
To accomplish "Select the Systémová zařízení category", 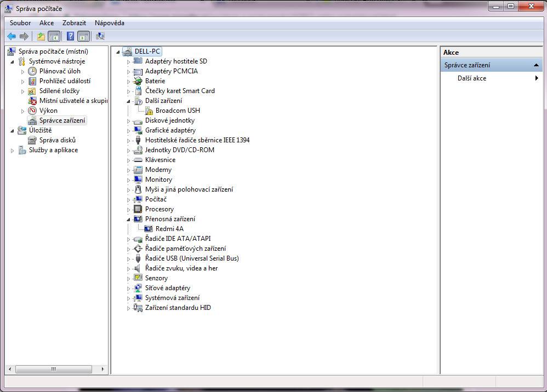I will [172, 298].
